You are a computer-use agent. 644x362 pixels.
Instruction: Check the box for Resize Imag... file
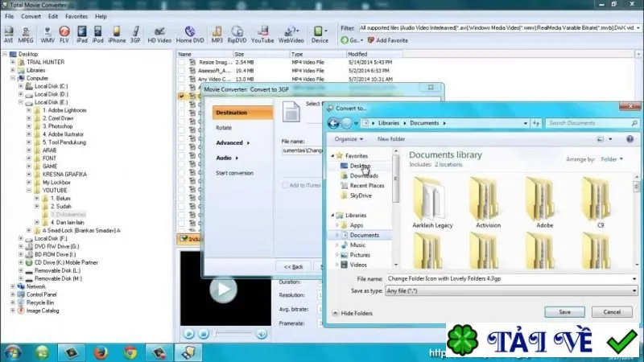(182, 63)
